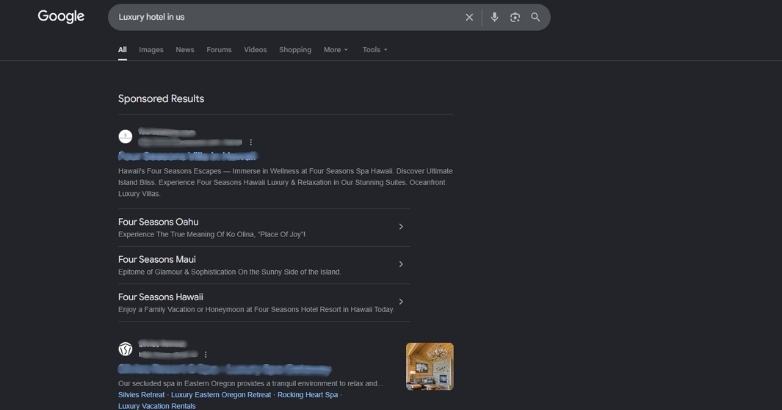Switch to the News tab
782x410 pixels.
185,50
